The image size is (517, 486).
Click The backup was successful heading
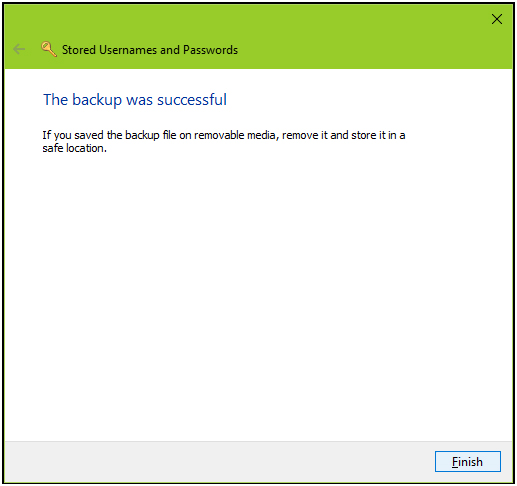coord(135,100)
